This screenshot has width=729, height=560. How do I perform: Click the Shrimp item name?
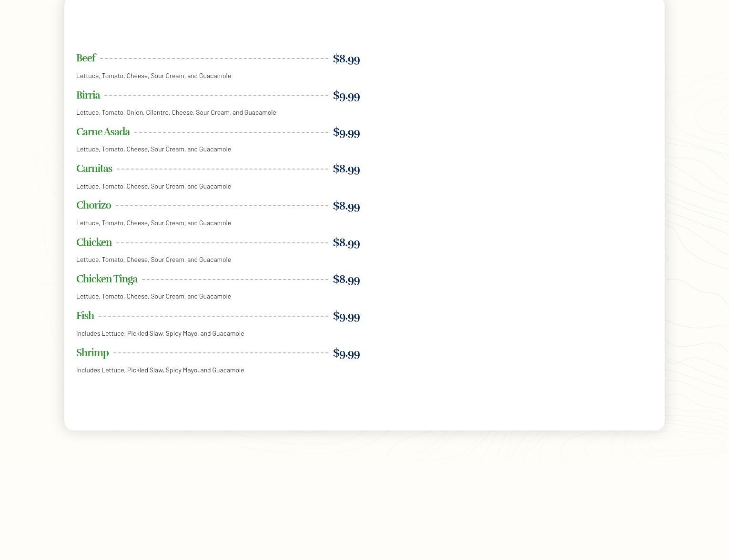[x=92, y=353]
